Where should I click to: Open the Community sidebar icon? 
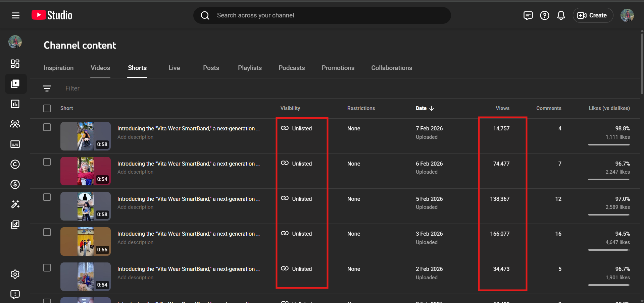[x=15, y=124]
